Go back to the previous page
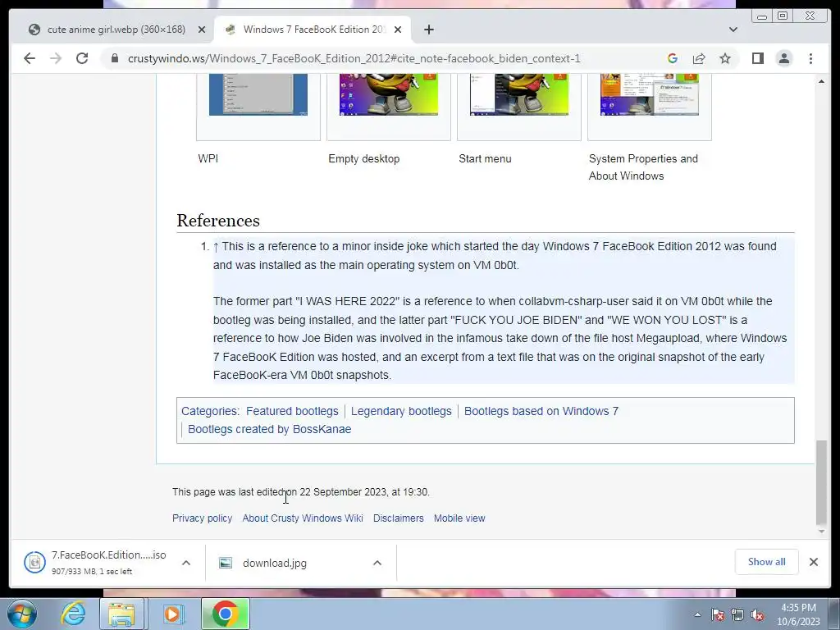This screenshot has height=630, width=840. pos(30,58)
